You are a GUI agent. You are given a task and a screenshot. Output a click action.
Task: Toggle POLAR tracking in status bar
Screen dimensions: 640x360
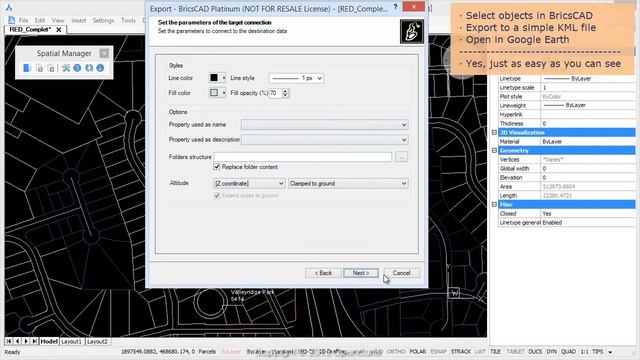pos(417,351)
